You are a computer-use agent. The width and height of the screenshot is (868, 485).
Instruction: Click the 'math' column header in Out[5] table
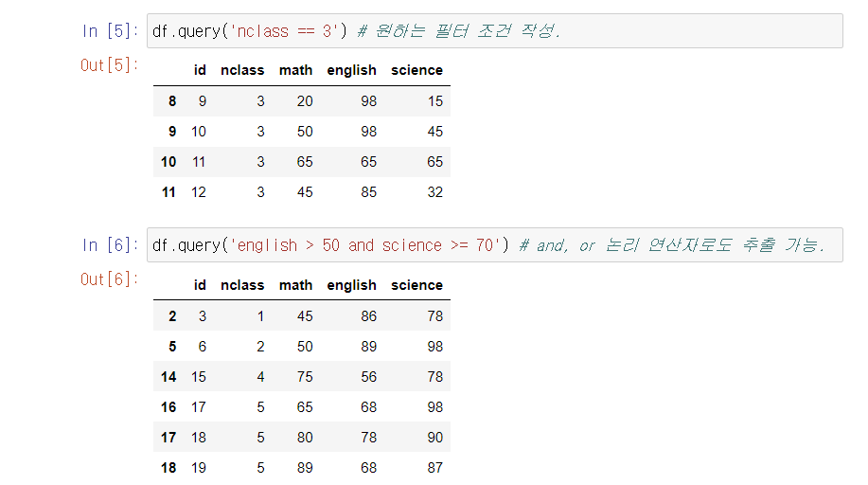pos(295,70)
